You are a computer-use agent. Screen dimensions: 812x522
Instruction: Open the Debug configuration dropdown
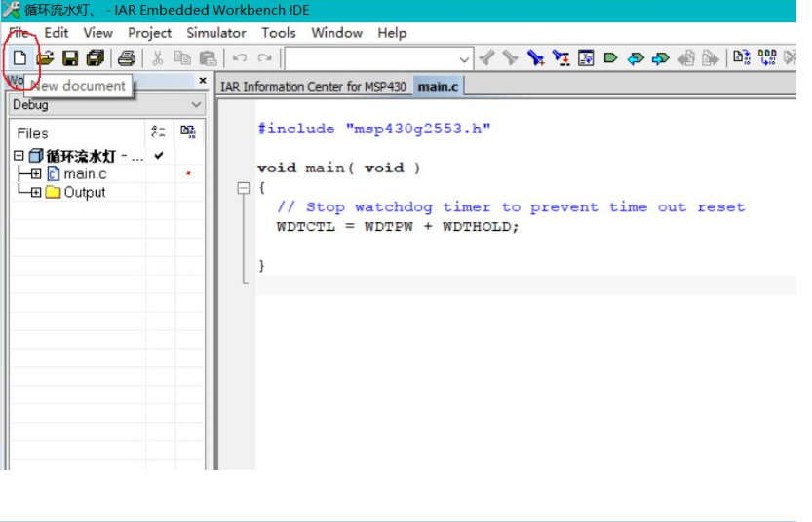(196, 105)
